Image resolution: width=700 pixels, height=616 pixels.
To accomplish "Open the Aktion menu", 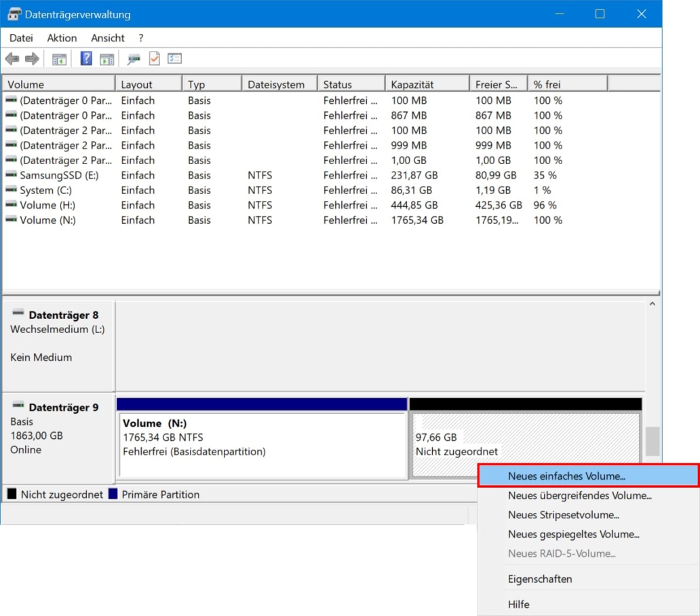I will point(61,38).
